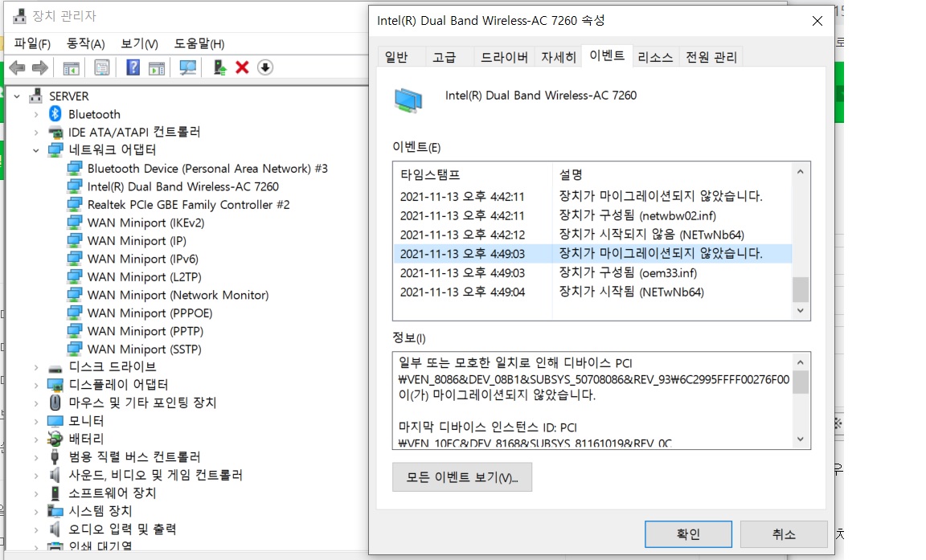Click the 정보 box scroll down arrow
926x560 pixels.
pyautogui.click(x=801, y=439)
